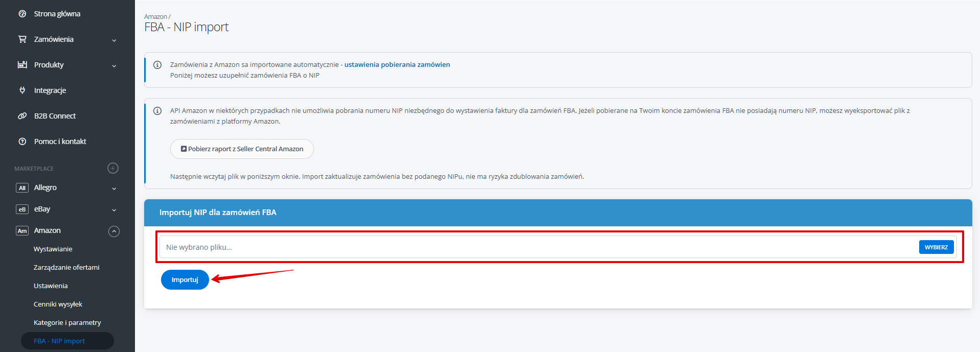Click the Produkty factory icon
This screenshot has width=980, height=352.
(x=22, y=65)
